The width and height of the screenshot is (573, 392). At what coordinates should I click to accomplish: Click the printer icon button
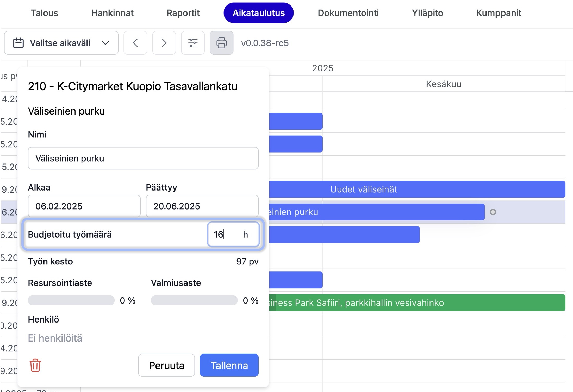tap(221, 43)
